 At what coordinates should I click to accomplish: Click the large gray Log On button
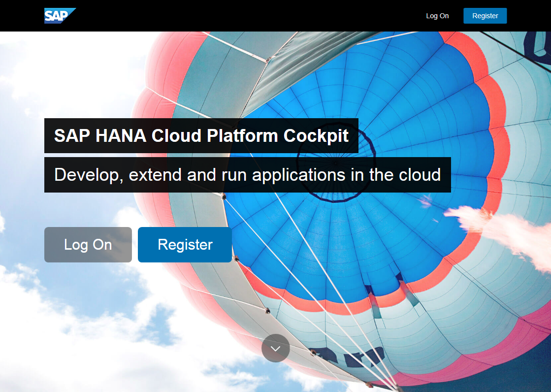88,245
